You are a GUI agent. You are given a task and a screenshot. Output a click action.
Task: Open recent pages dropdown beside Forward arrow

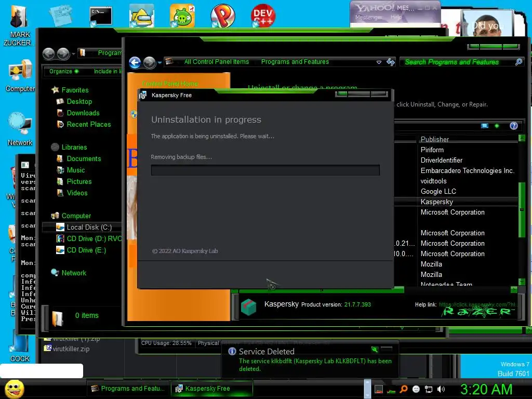tap(159, 62)
